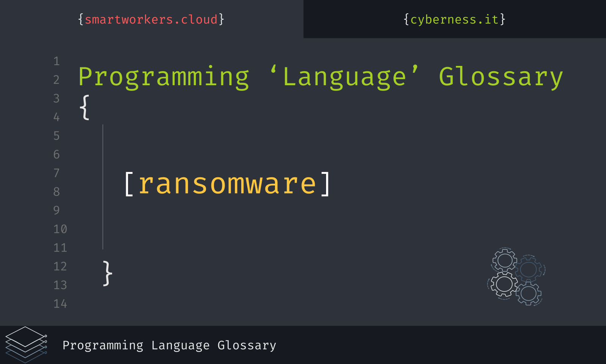Click the footer text Programming Language Glossary
This screenshot has width=606, height=364.
[x=169, y=345]
